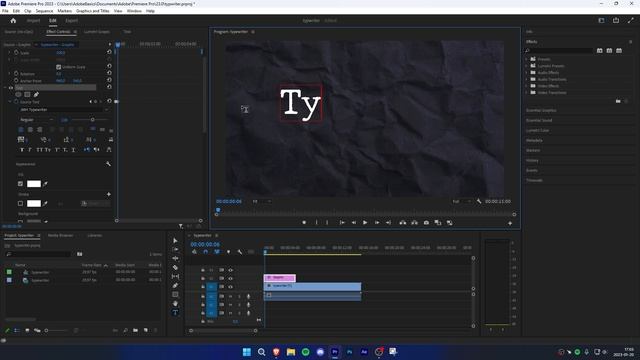Play the sequence in Program Monitor
640x360 pixels.
click(x=365, y=223)
